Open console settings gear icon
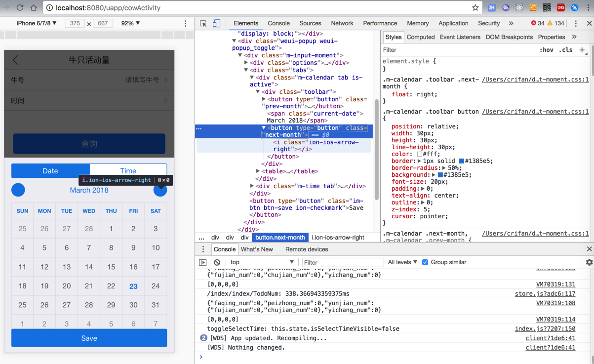The image size is (594, 364). click(589, 262)
